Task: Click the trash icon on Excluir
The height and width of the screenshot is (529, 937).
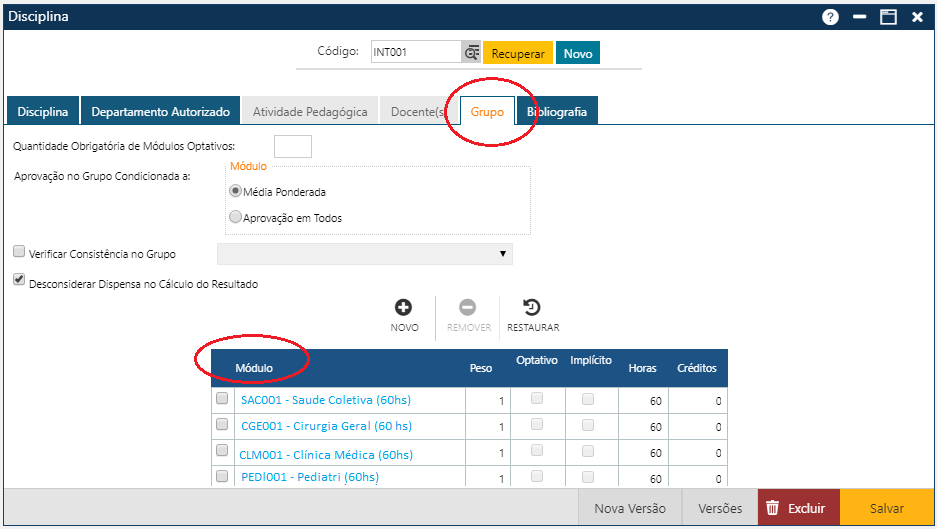Action: [772, 508]
